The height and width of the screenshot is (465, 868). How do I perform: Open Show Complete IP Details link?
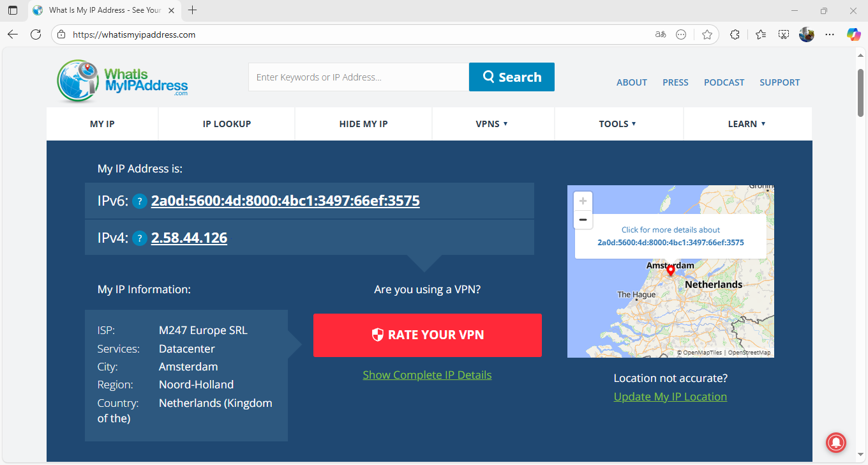(x=427, y=375)
